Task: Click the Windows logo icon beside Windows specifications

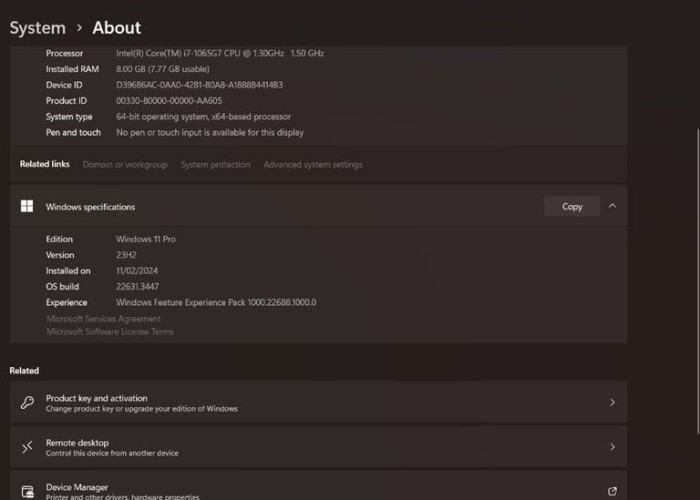Action: [27, 206]
